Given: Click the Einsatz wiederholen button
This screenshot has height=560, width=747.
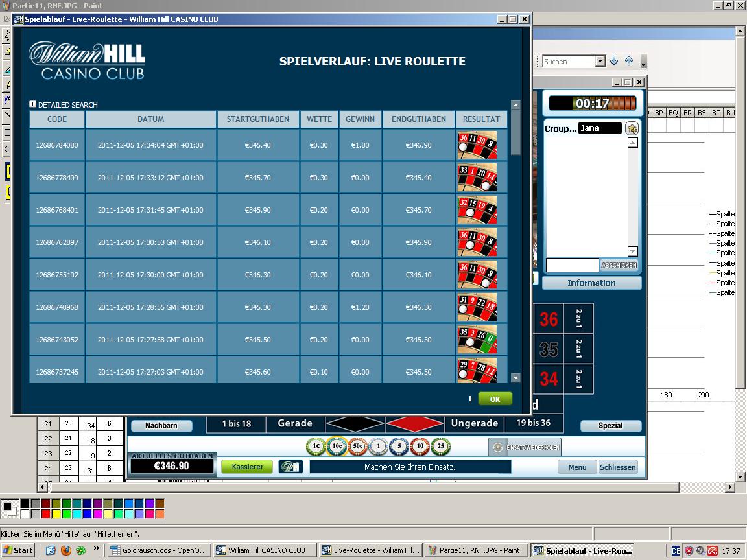Looking at the screenshot, I should [525, 447].
